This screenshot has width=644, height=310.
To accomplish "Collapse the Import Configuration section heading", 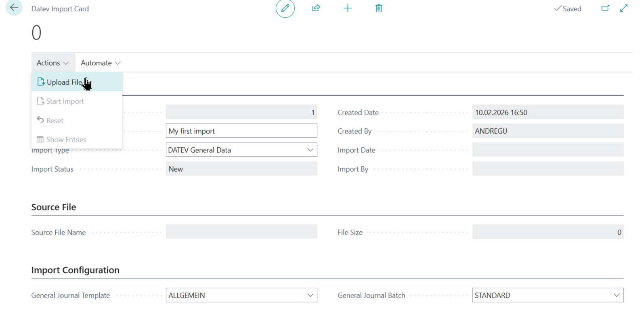I will click(x=76, y=270).
